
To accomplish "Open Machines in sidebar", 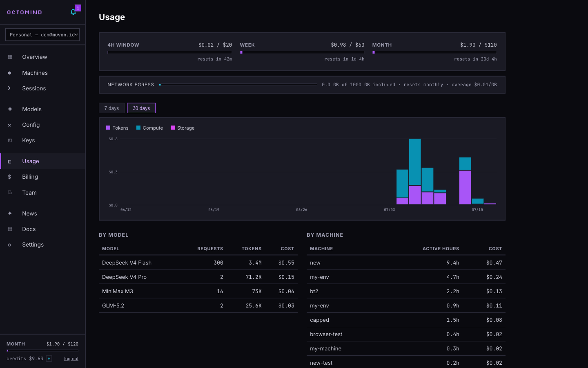I will (43, 73).
